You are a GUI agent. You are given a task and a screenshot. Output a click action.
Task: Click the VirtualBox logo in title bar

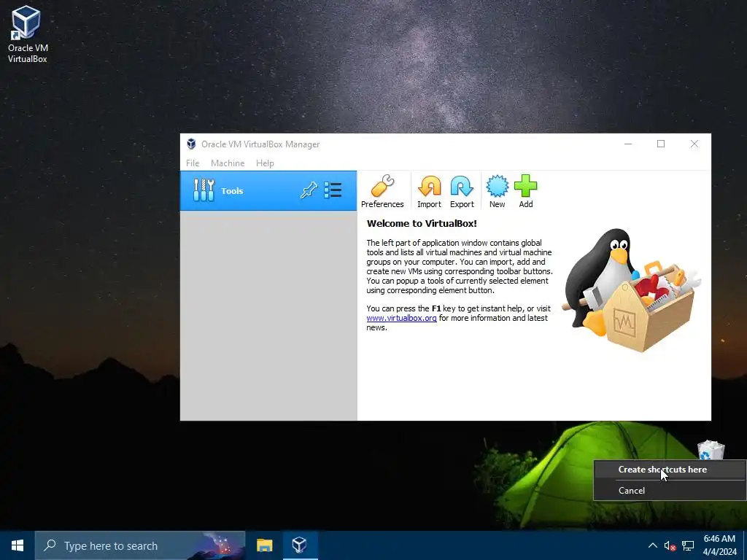click(x=192, y=144)
